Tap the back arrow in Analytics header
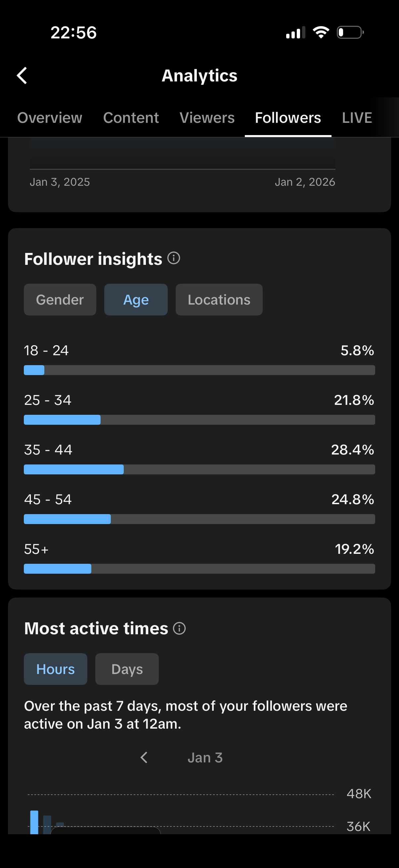This screenshot has height=868, width=399. [x=22, y=75]
